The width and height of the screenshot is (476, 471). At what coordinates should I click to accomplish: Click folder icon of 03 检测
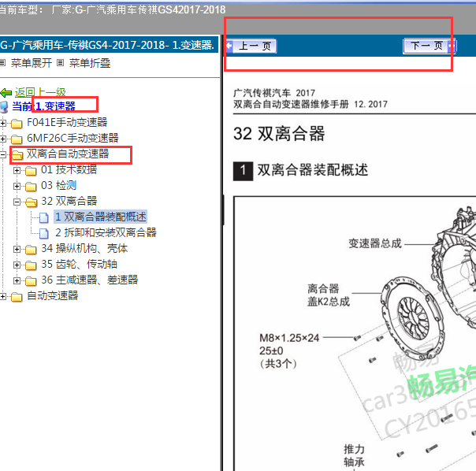[x=31, y=187]
